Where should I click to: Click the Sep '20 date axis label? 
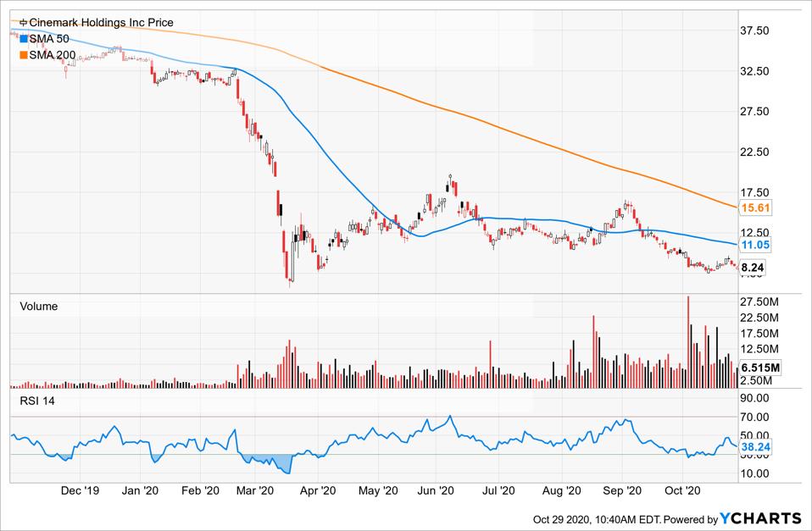[622, 490]
